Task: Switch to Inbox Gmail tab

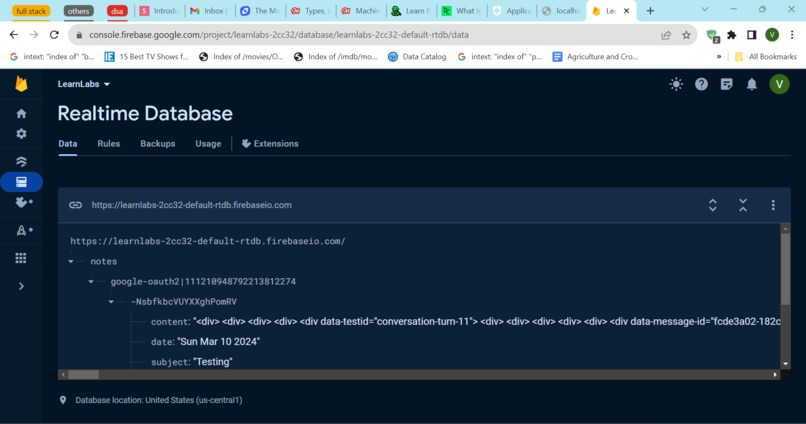Action: coord(209,11)
